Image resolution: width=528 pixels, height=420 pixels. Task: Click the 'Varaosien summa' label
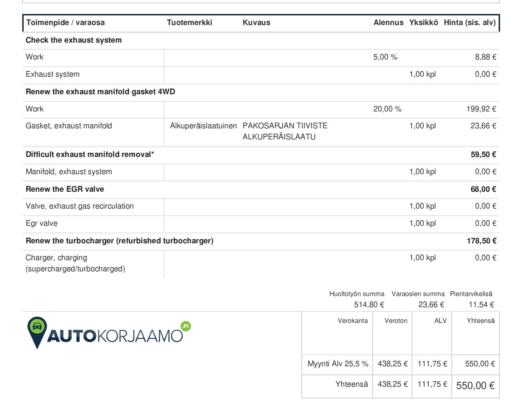pos(418,294)
